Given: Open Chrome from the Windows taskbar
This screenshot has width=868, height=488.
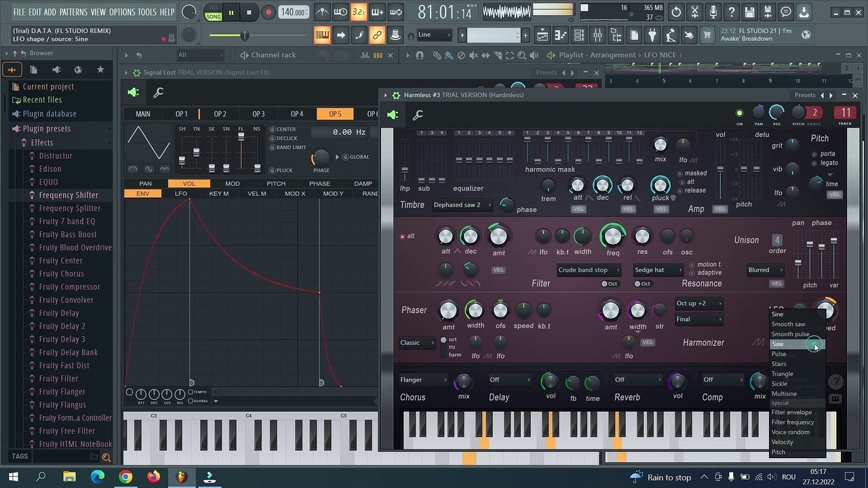Looking at the screenshot, I should coord(125,477).
